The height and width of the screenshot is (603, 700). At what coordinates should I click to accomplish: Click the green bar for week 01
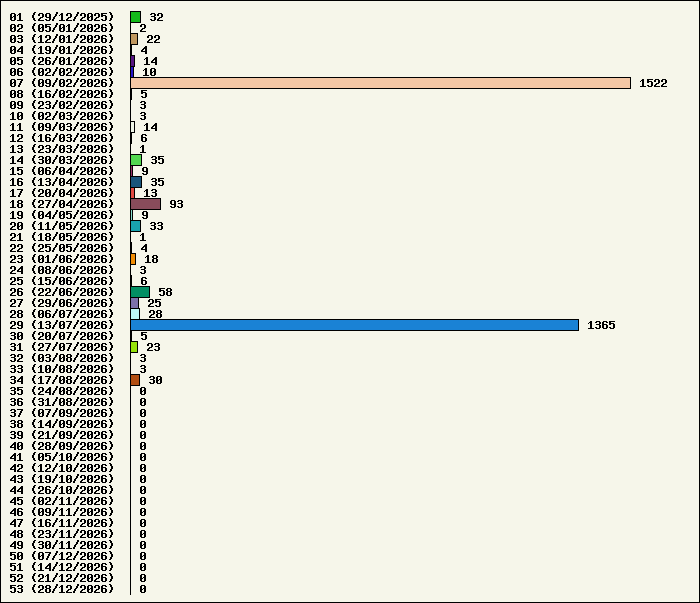[136, 17]
